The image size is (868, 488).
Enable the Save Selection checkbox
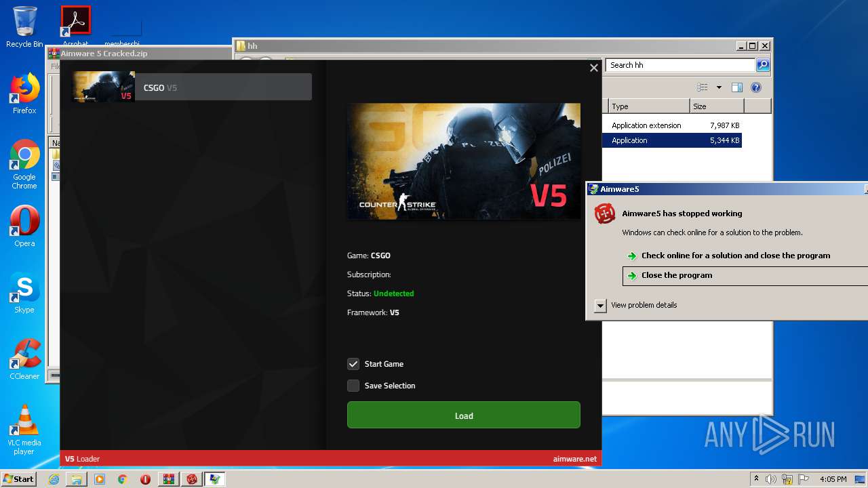coord(353,386)
